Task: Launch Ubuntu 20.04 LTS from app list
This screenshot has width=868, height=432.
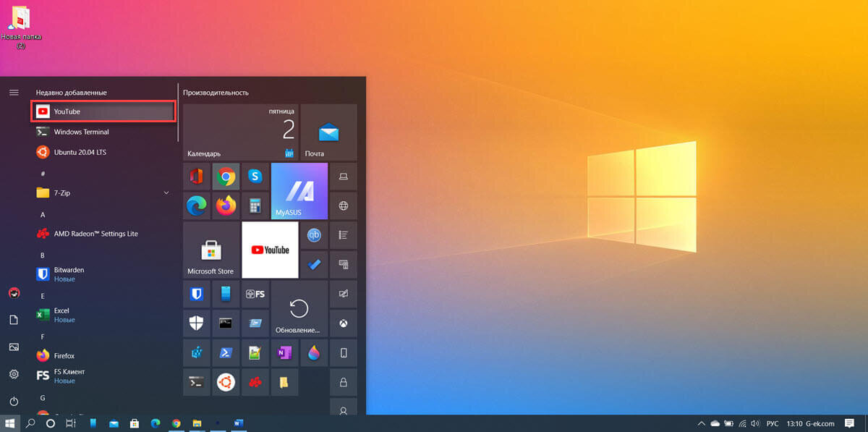Action: click(104, 152)
